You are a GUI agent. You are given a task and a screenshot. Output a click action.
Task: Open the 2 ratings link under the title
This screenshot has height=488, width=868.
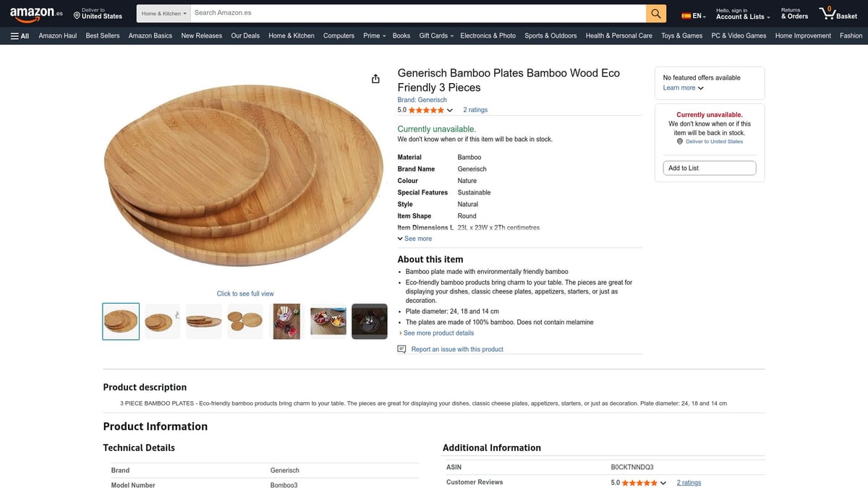pos(475,110)
